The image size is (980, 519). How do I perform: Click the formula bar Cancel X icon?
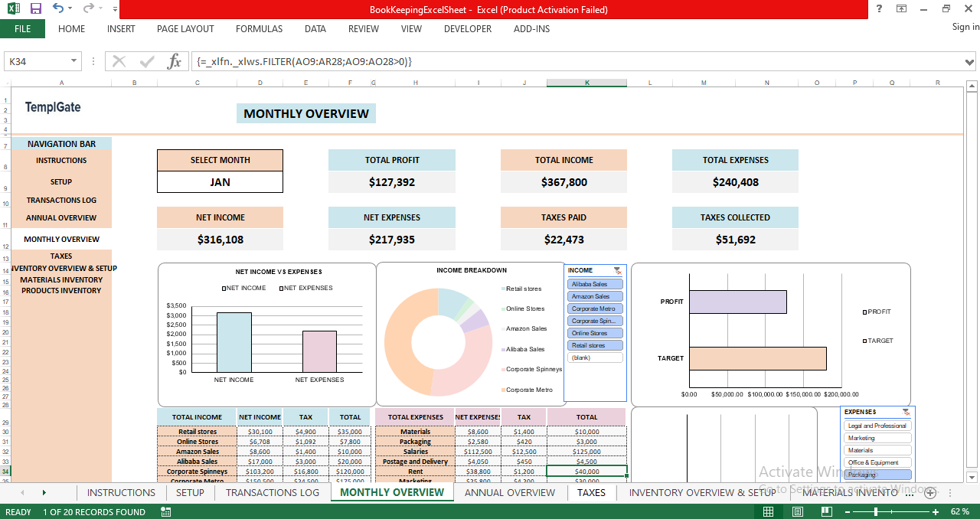(119, 61)
